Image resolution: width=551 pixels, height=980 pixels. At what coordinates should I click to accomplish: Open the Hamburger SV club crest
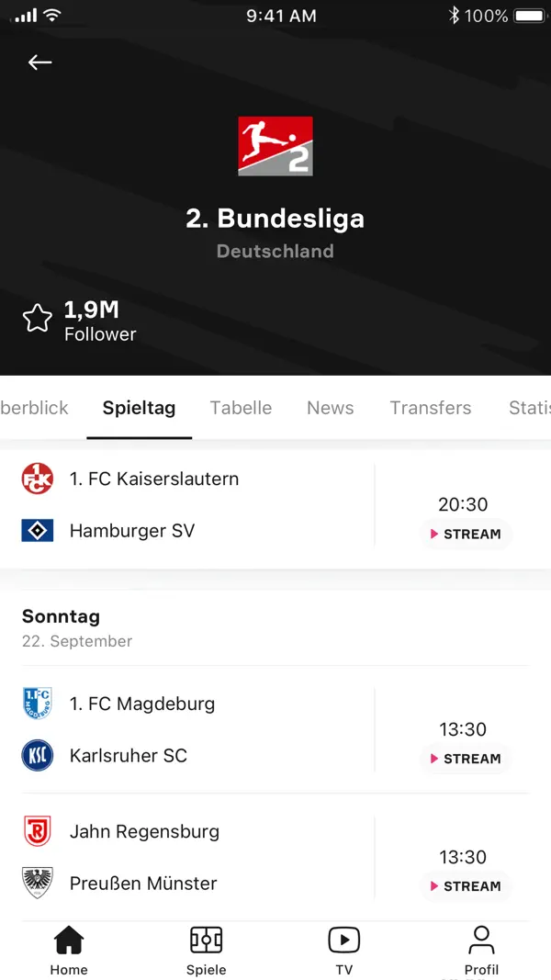pos(38,530)
